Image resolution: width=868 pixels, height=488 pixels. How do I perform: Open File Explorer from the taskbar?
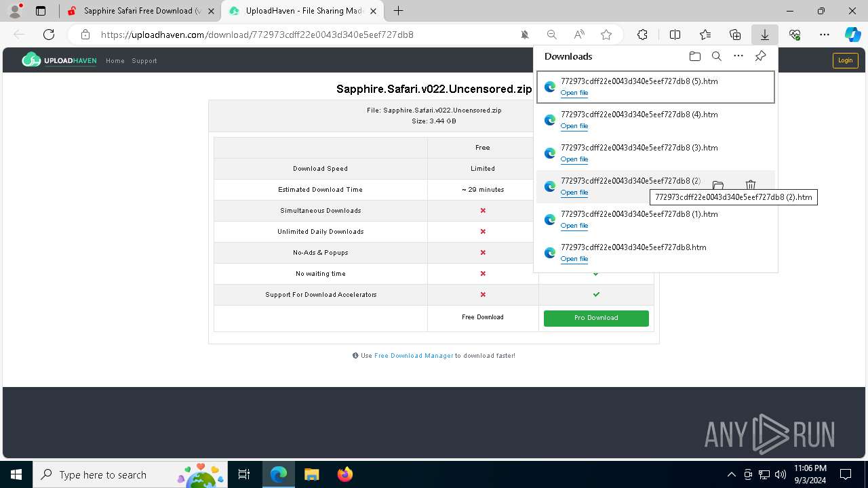[312, 474]
